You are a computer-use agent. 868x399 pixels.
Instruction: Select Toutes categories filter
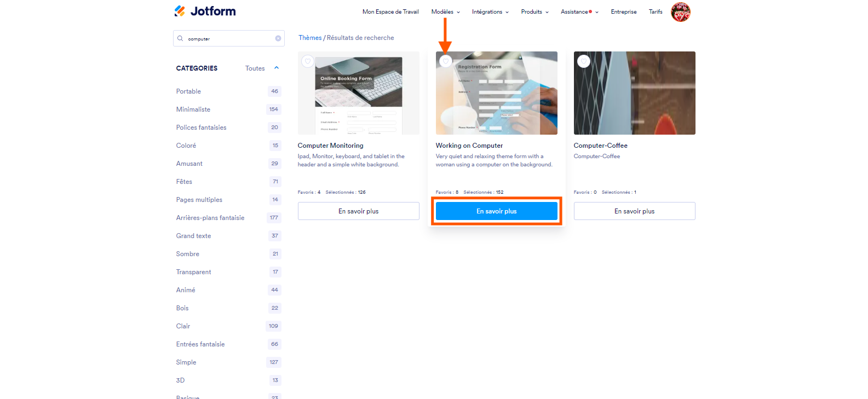[x=255, y=68]
